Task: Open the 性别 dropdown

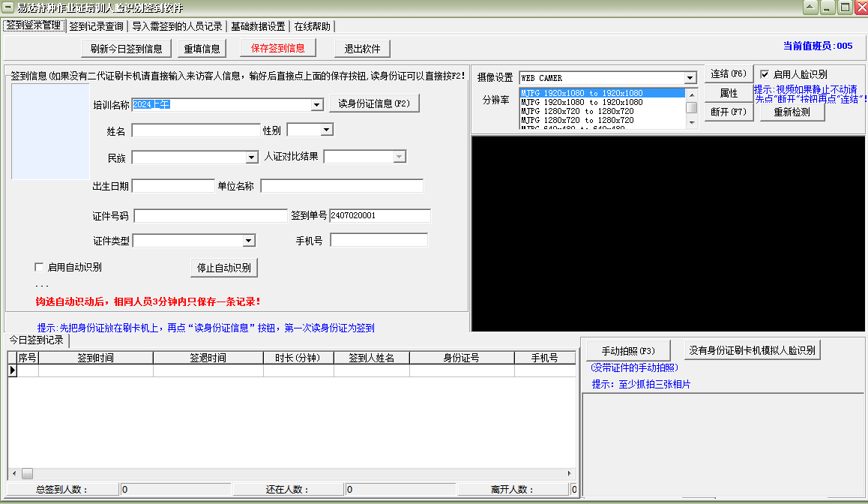Action: (x=327, y=130)
